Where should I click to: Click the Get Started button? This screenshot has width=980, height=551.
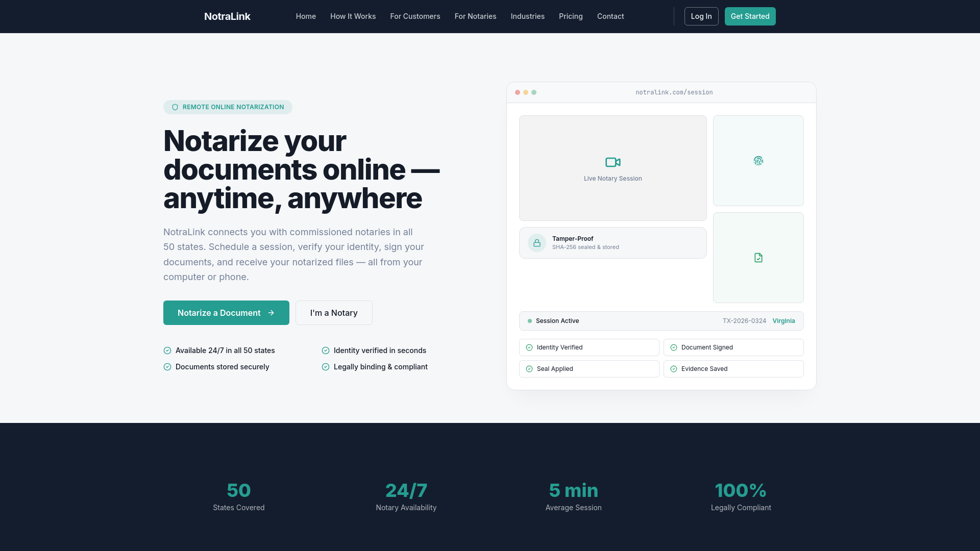(x=750, y=16)
